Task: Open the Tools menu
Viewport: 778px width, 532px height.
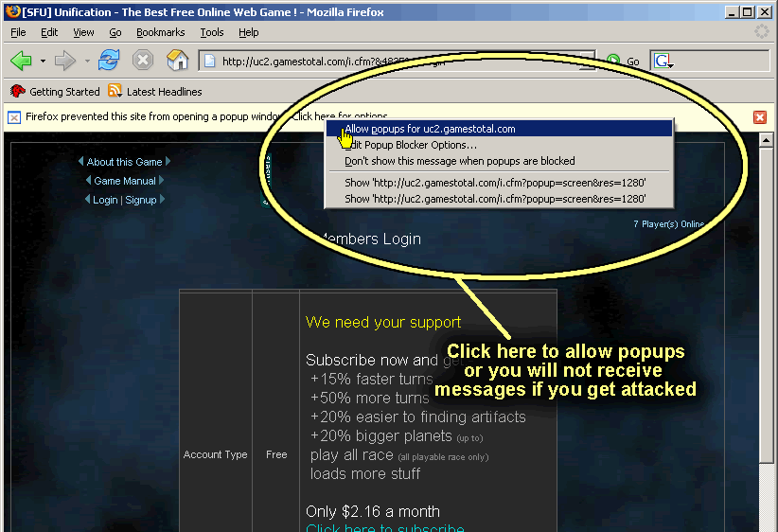Action: click(x=211, y=32)
